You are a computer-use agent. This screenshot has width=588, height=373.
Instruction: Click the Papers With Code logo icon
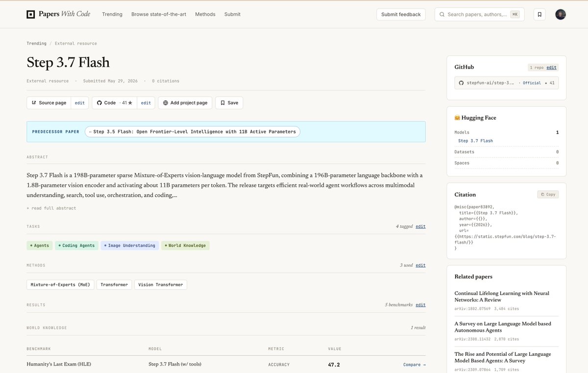(x=31, y=14)
